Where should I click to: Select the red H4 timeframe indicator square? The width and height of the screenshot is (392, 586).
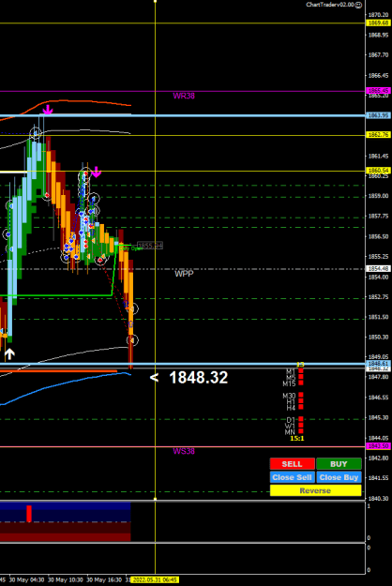click(x=301, y=407)
